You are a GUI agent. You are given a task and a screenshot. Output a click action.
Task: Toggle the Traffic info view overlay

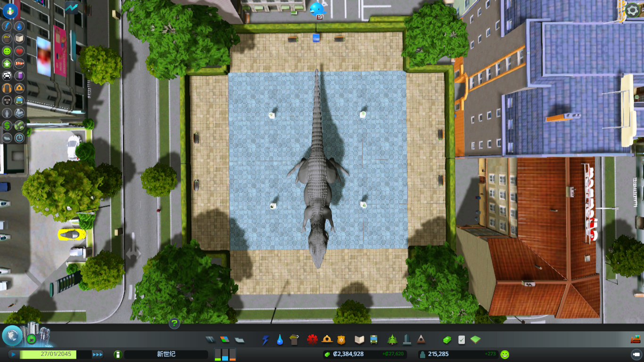(7, 75)
